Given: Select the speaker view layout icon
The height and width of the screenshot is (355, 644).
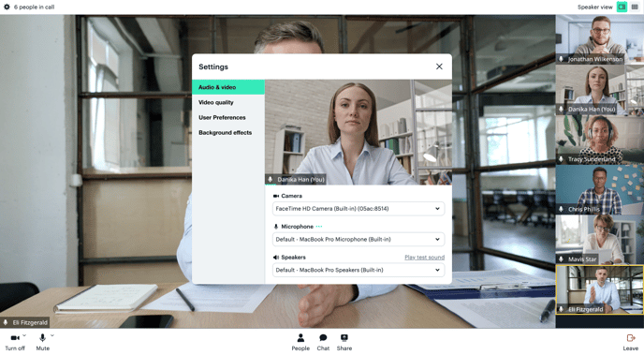Looking at the screenshot, I should click(622, 7).
